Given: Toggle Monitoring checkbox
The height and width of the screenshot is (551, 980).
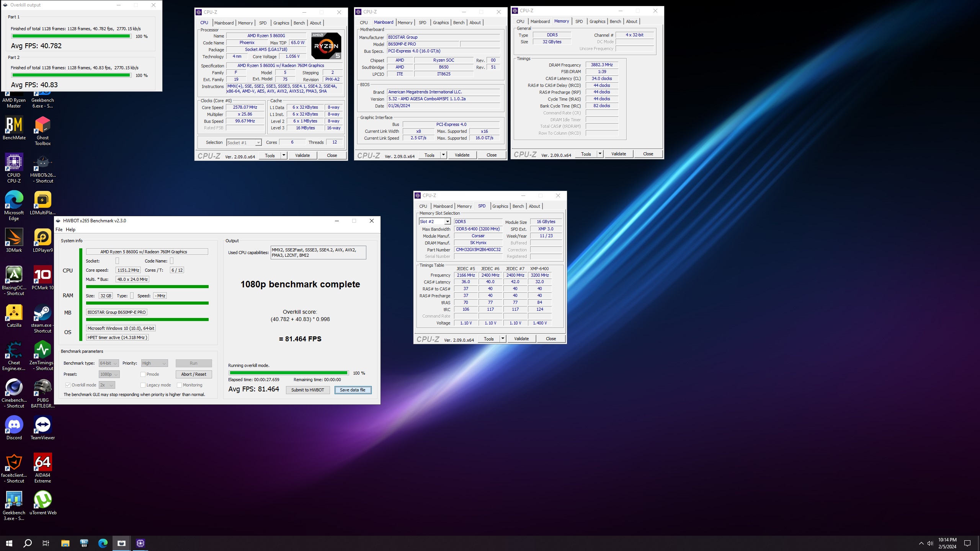Looking at the screenshot, I should (179, 385).
